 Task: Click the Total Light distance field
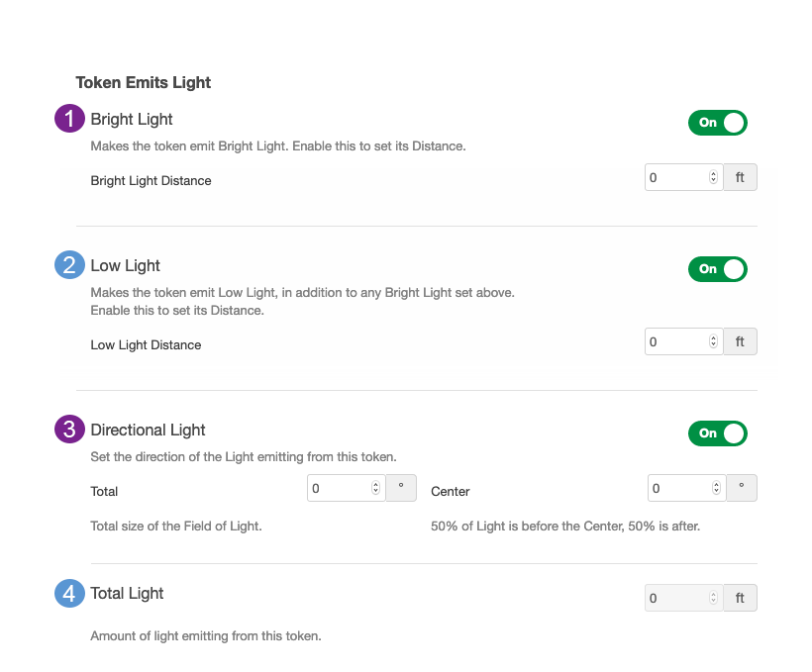click(x=676, y=599)
